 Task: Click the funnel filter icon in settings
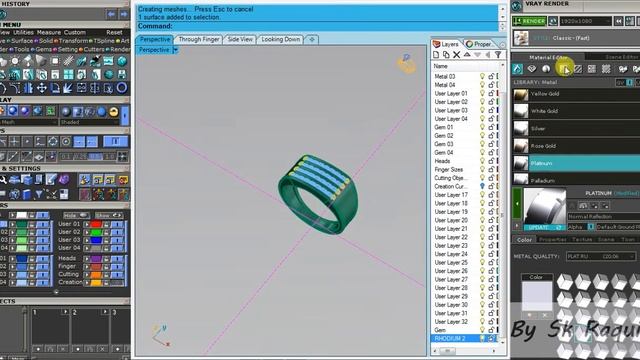click(39, 194)
